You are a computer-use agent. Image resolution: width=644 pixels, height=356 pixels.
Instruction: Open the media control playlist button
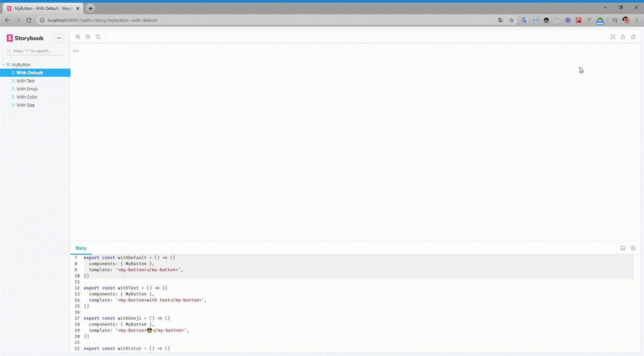615,20
